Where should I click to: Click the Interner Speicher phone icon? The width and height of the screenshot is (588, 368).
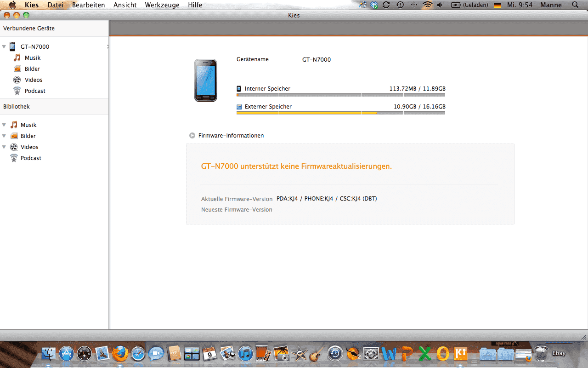[239, 89]
